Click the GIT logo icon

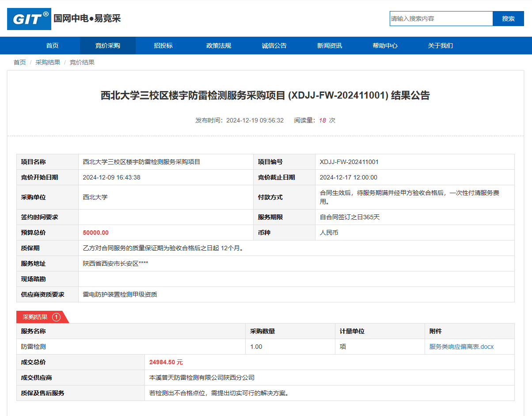pos(29,19)
